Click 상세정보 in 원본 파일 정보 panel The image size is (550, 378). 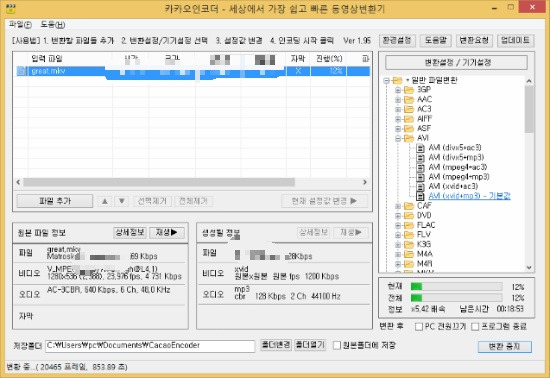click(130, 232)
